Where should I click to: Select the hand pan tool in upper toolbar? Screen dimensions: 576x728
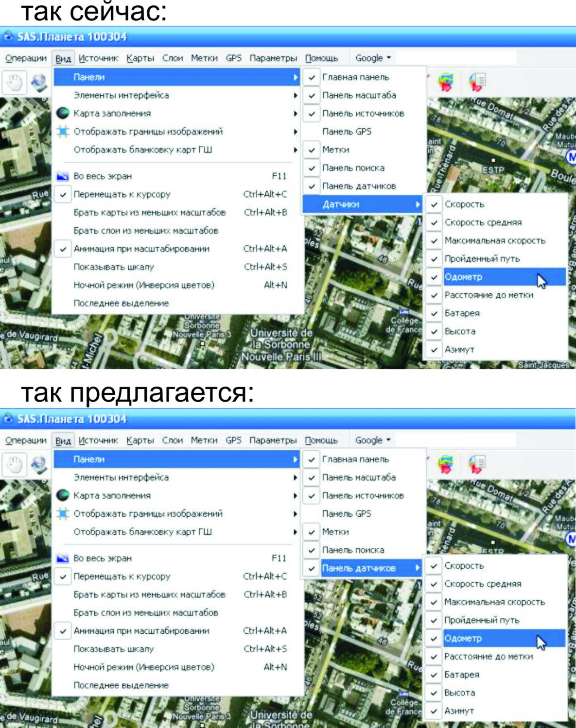click(14, 82)
